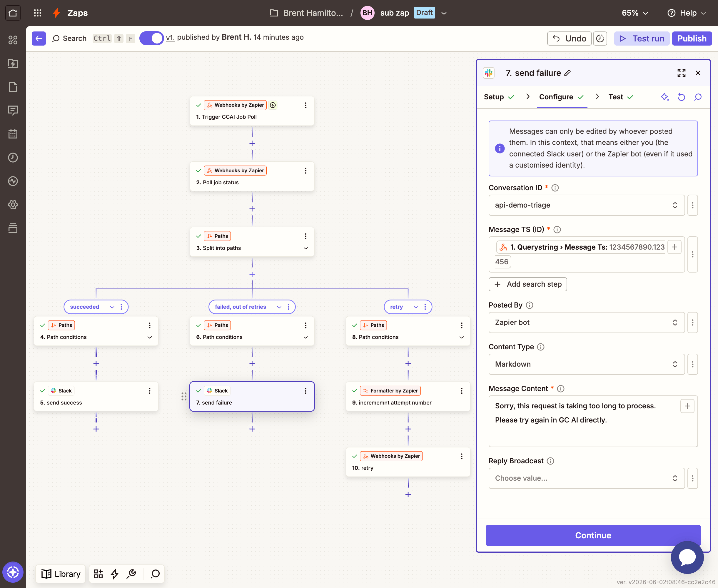Open Brent Hamilto... folder breadcrumb
Image resolution: width=718 pixels, height=588 pixels.
[x=306, y=13]
